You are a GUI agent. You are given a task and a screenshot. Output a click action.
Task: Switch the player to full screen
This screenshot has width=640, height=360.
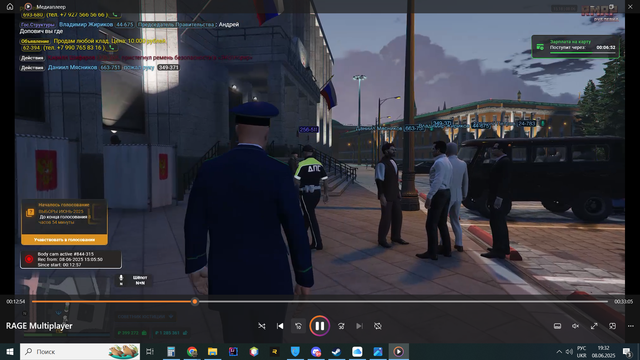click(x=594, y=326)
